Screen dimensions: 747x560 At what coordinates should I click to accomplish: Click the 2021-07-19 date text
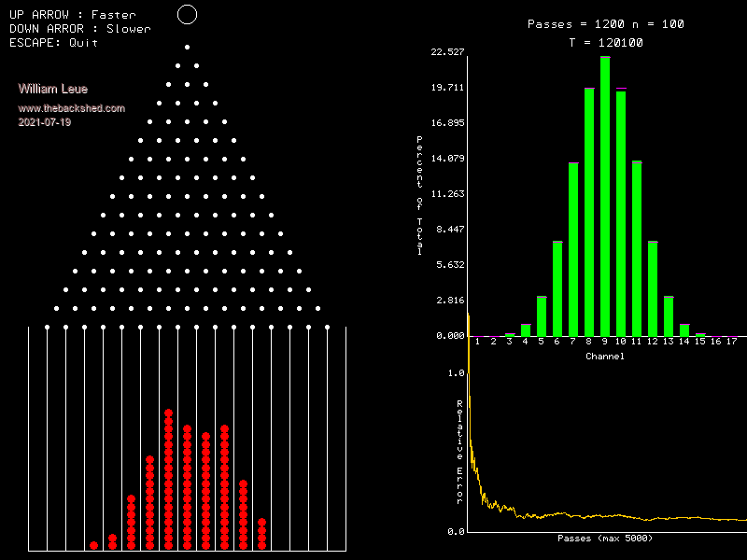pos(45,122)
